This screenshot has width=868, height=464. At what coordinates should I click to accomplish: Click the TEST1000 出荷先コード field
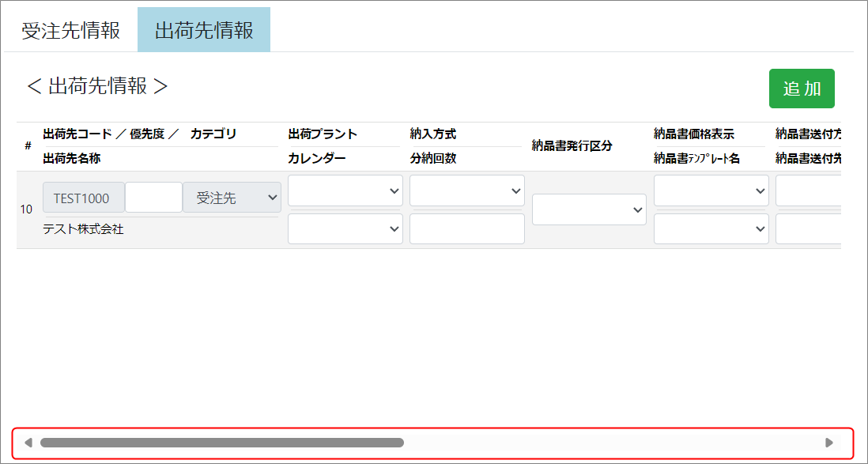[x=83, y=198]
